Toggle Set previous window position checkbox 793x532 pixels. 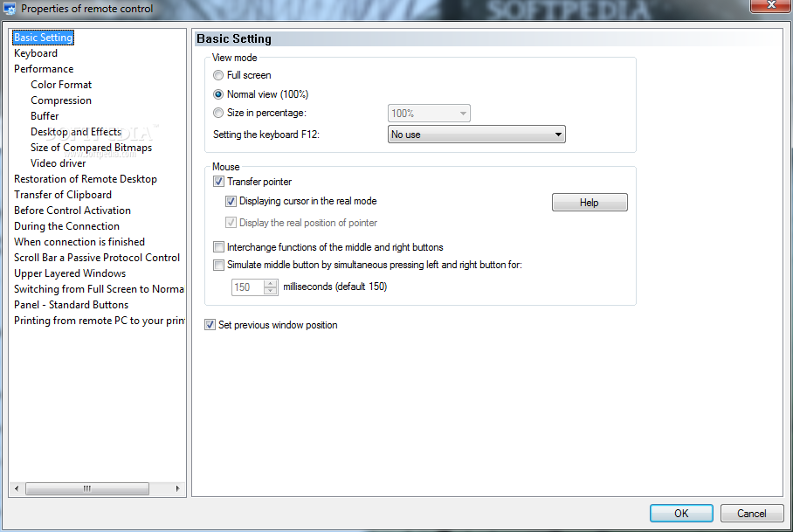click(210, 325)
